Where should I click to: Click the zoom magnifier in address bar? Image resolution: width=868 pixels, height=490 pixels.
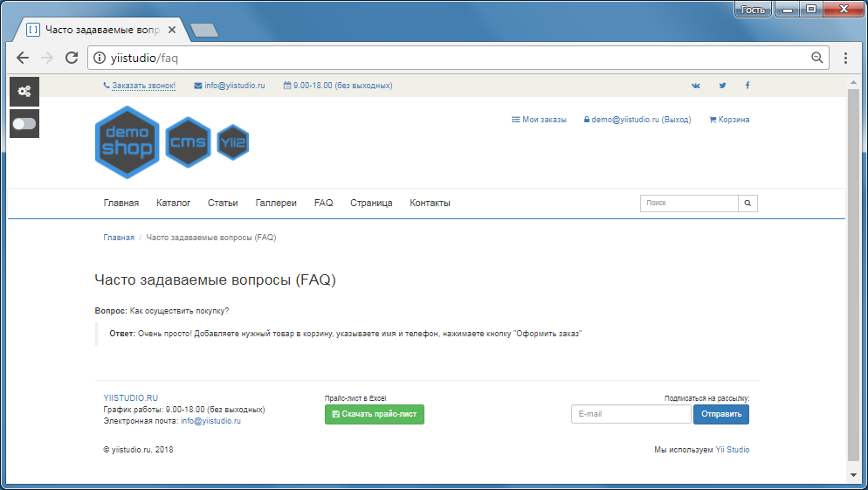[x=816, y=58]
